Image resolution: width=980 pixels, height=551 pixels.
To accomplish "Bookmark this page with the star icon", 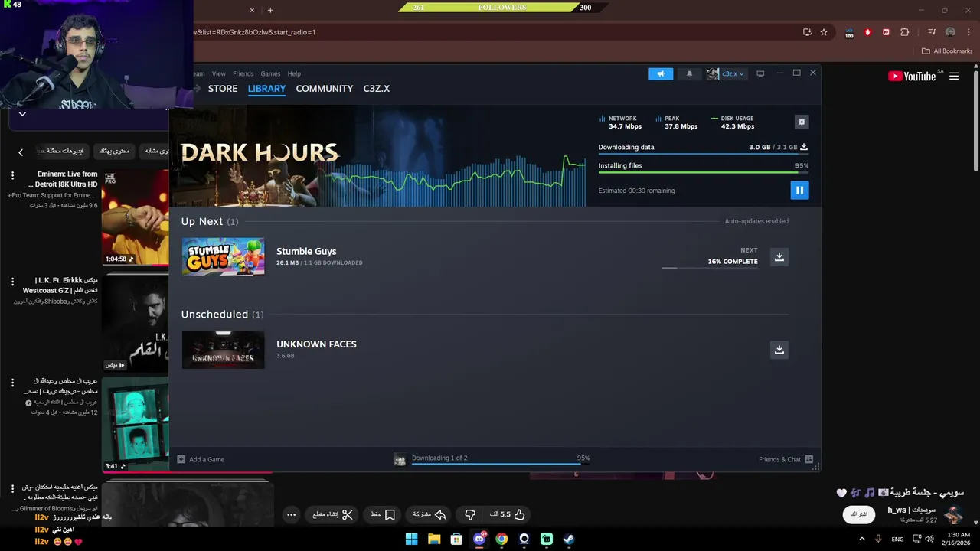I will 824,32.
